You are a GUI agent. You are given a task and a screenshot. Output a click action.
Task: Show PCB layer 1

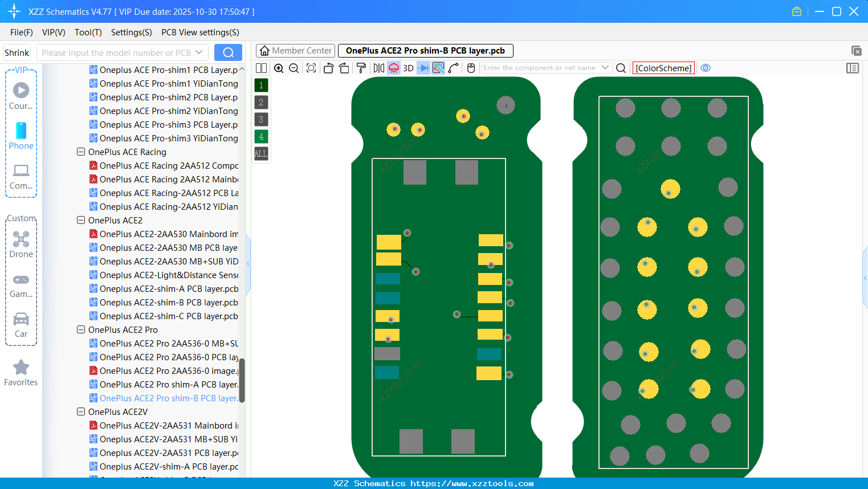(261, 85)
